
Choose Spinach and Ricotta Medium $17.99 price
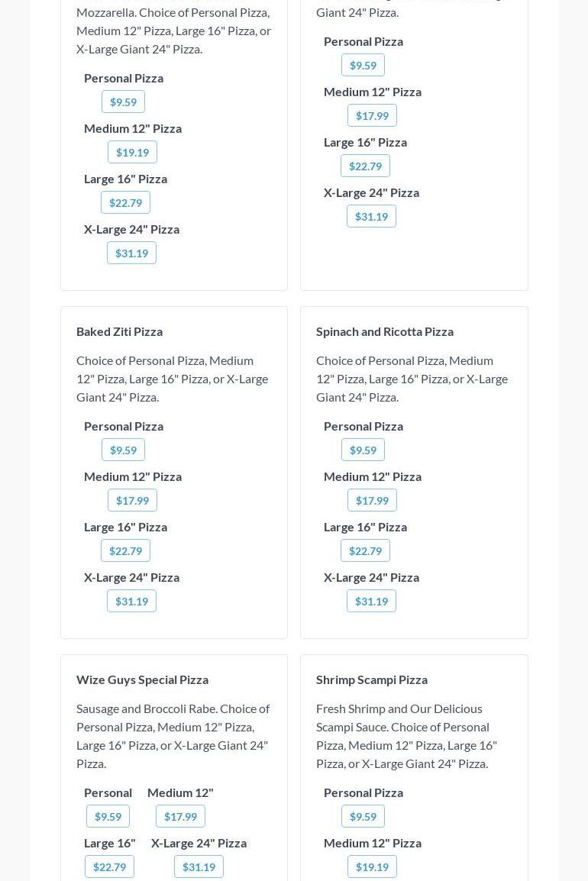[x=372, y=500]
